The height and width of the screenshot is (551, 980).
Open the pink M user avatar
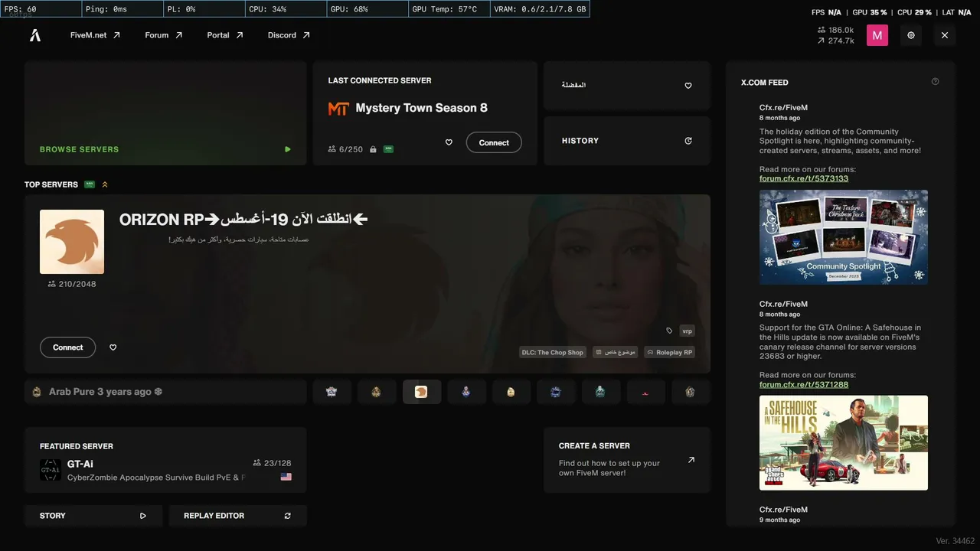(x=877, y=35)
